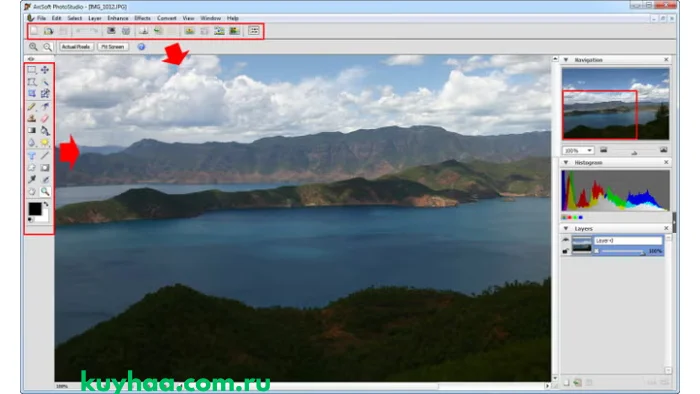Open the Convert menu
700x394 pixels.
coord(167,18)
